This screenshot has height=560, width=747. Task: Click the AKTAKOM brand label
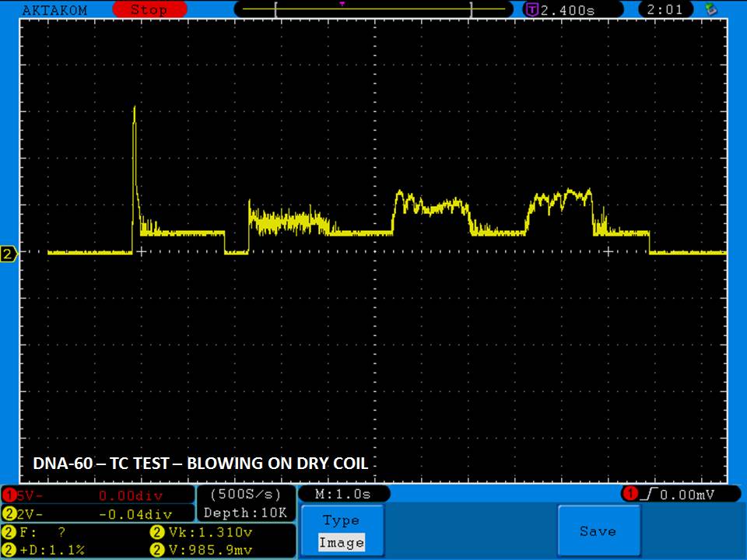(55, 10)
